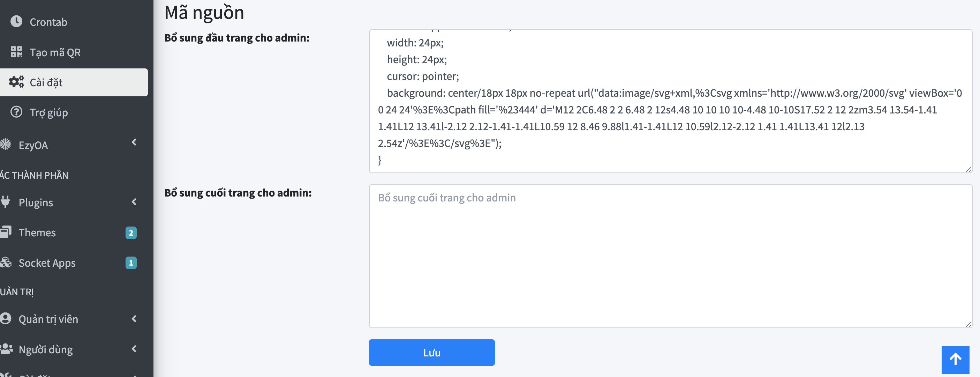Click the Socket Apps cubes icon
This screenshot has height=377, width=980.
pyautogui.click(x=6, y=263)
